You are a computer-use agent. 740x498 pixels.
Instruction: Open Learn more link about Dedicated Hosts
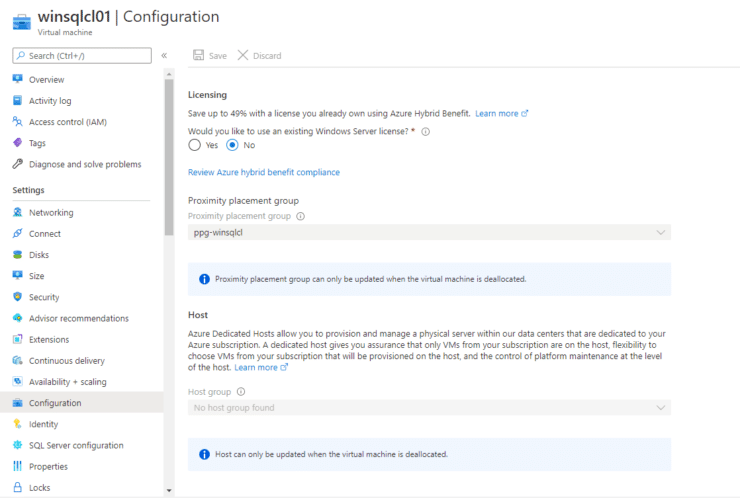(261, 367)
